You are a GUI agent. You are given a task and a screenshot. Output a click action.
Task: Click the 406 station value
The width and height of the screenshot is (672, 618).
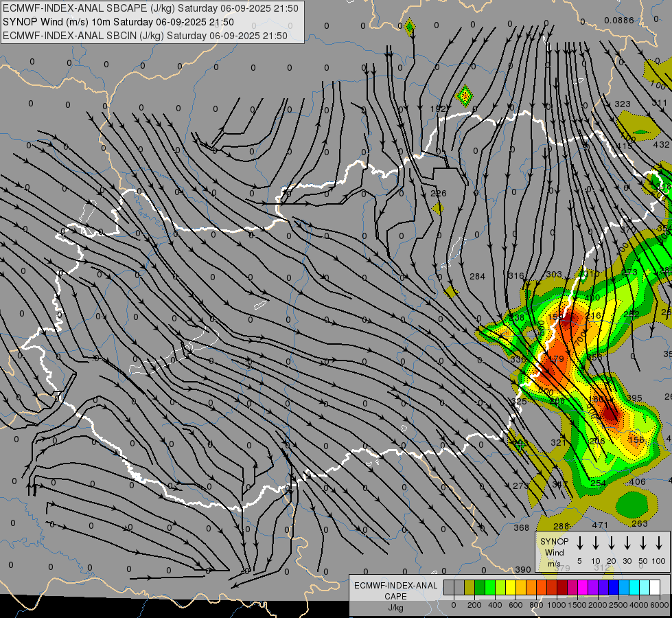(637, 481)
